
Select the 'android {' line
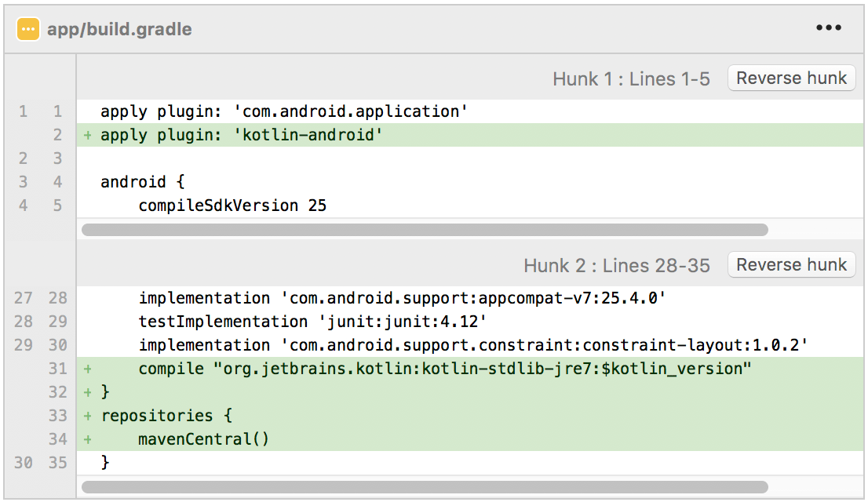coord(143,182)
